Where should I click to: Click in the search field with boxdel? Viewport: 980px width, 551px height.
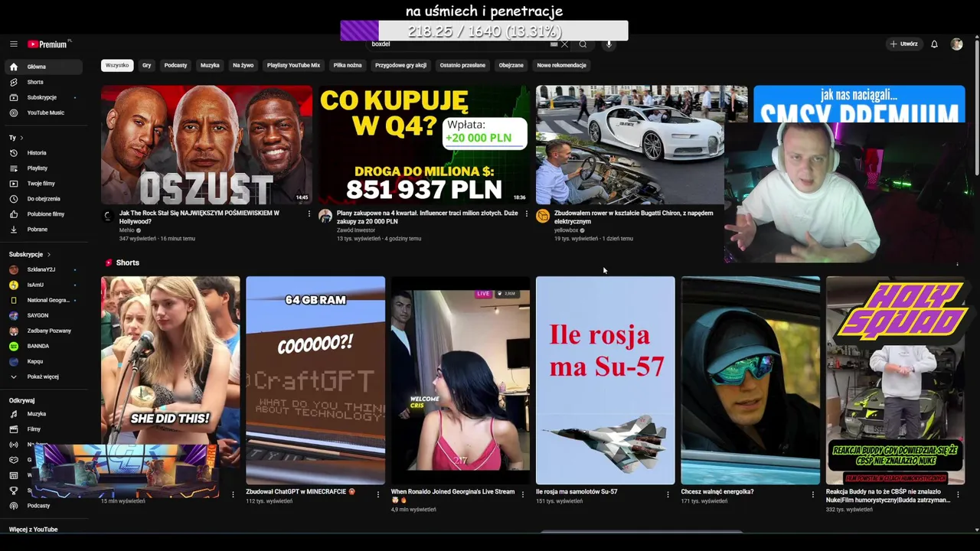pos(459,44)
